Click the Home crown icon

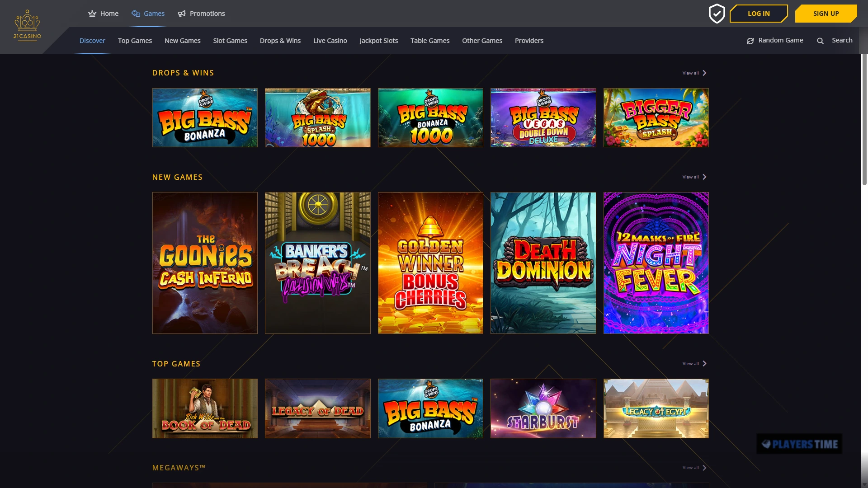coord(92,14)
